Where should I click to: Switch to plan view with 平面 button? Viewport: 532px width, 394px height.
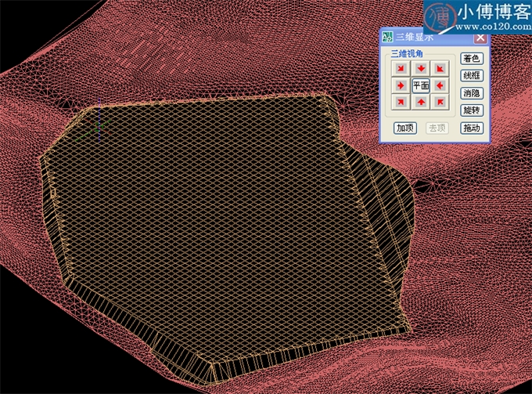tap(421, 85)
